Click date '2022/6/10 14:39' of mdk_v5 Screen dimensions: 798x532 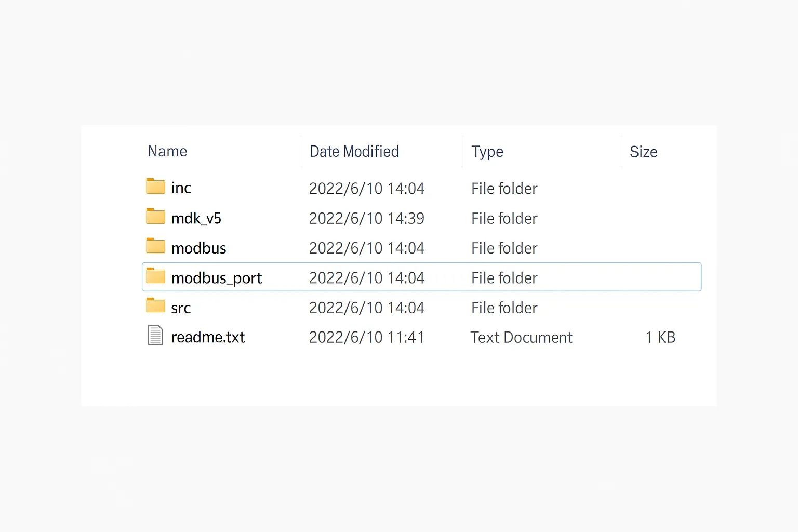(x=367, y=219)
